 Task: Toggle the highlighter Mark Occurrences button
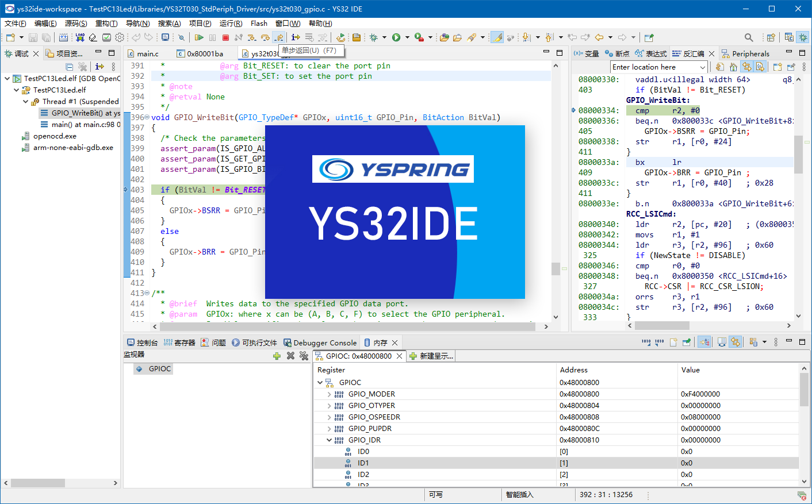(x=497, y=37)
